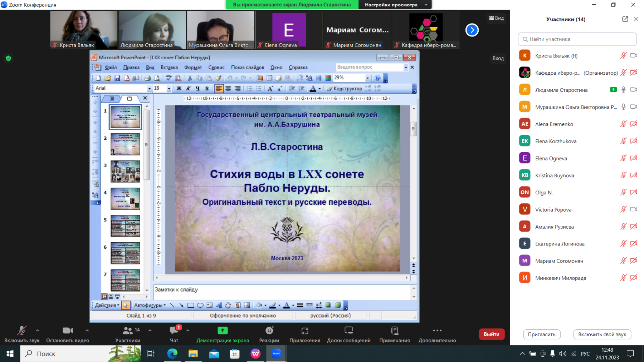Screen dimensions: 644x362
Task: Click the Найти участника search field
Action: click(x=577, y=39)
